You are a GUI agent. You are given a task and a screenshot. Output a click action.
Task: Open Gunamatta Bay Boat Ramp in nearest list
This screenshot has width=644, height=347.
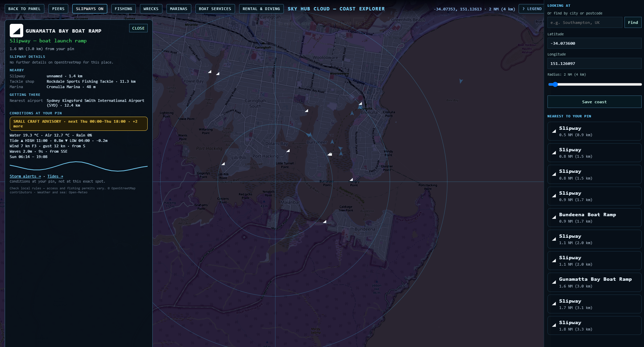(594, 282)
